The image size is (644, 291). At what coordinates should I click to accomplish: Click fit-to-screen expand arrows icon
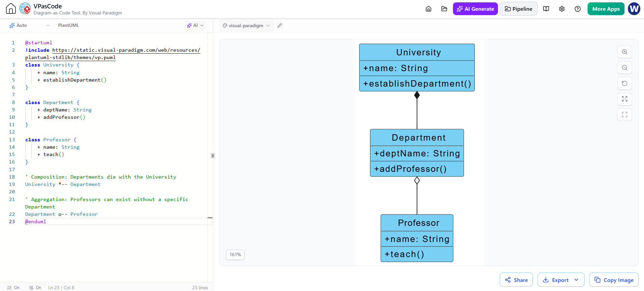(625, 99)
